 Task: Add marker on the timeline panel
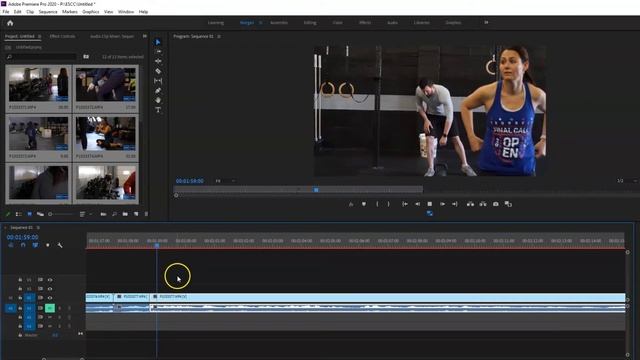pyautogui.click(x=48, y=245)
